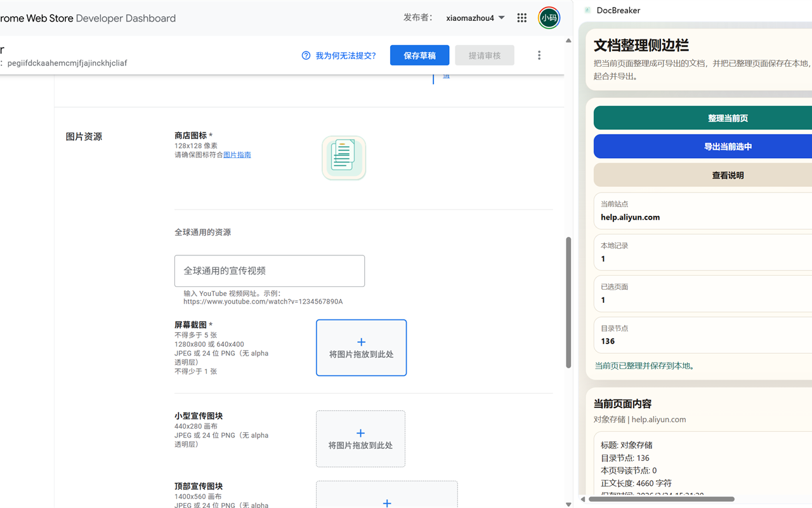Click the blue help question mark icon
812x508 pixels.
coord(305,55)
